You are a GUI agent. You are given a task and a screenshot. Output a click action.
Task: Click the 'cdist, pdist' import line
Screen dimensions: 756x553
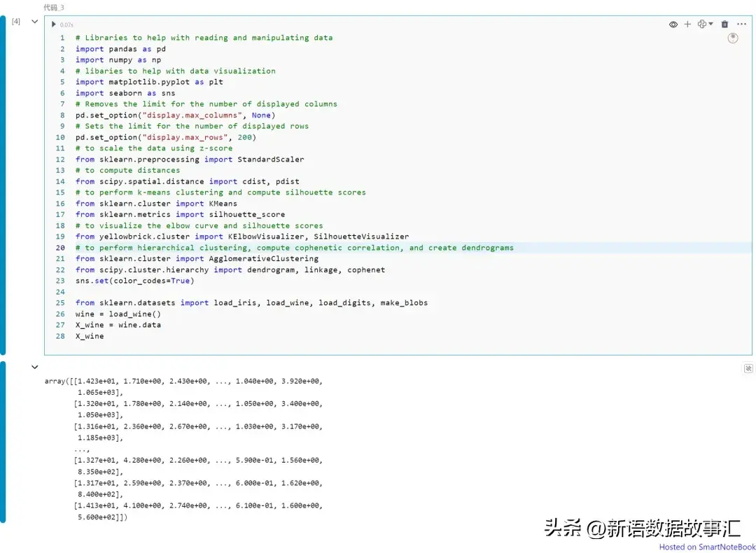187,181
